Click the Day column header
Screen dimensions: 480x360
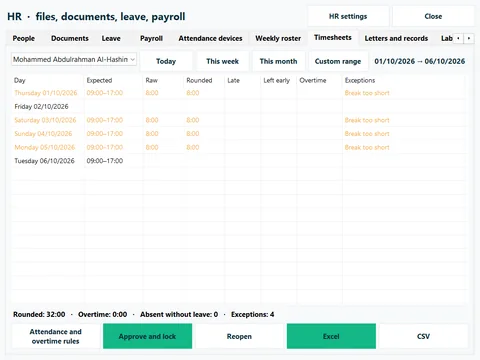[x=48, y=80]
